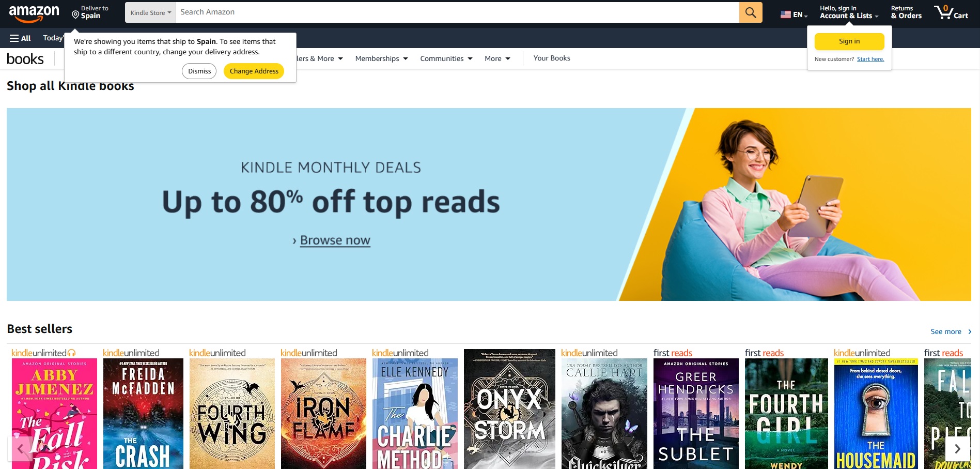Image resolution: width=980 pixels, height=469 pixels.
Task: Follow the Start here new customer link
Action: tap(870, 59)
